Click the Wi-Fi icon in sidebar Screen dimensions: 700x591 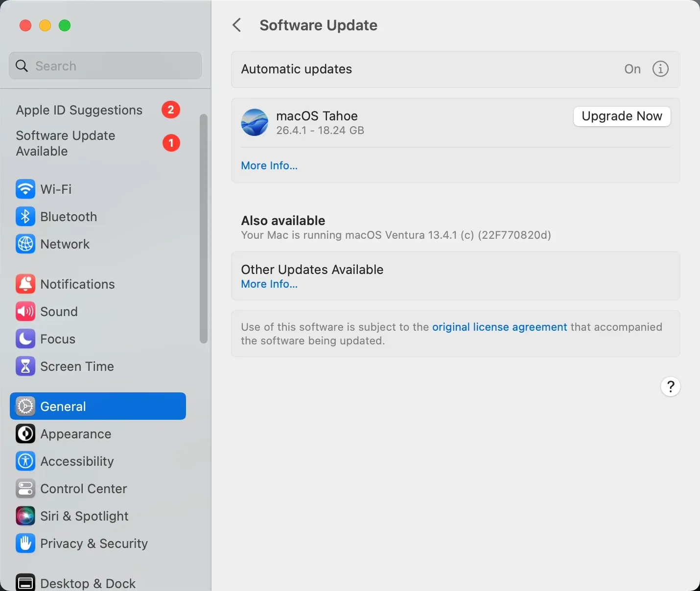tap(25, 189)
